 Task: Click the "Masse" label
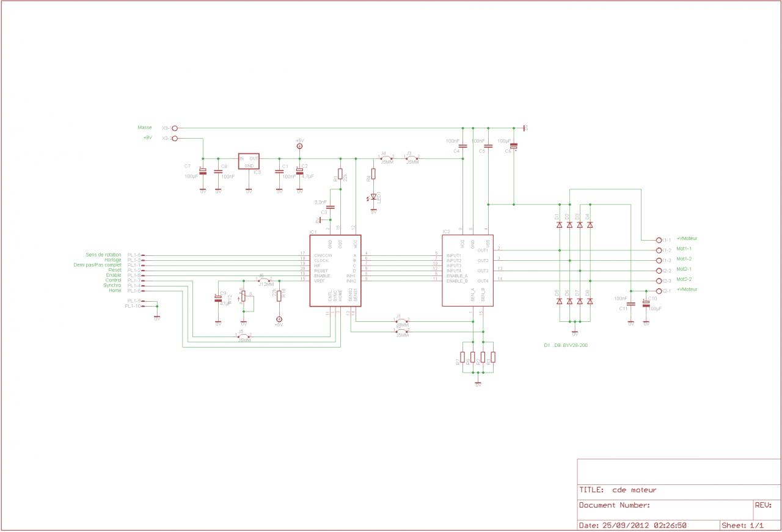point(145,128)
